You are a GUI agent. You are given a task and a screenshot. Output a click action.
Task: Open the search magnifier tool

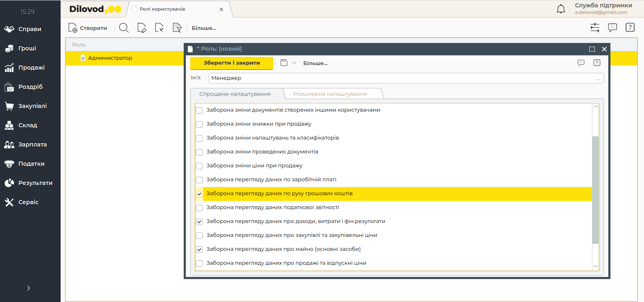click(124, 28)
